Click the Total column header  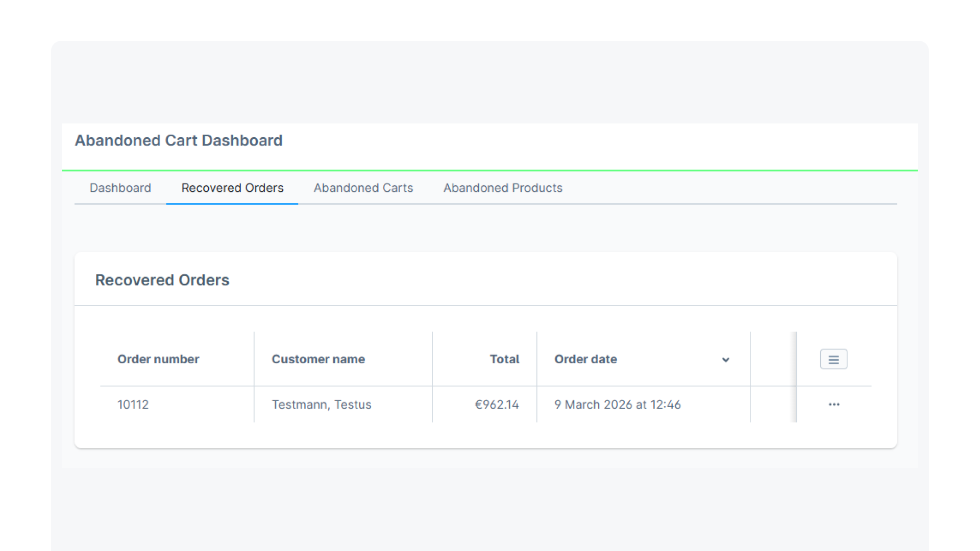(504, 359)
